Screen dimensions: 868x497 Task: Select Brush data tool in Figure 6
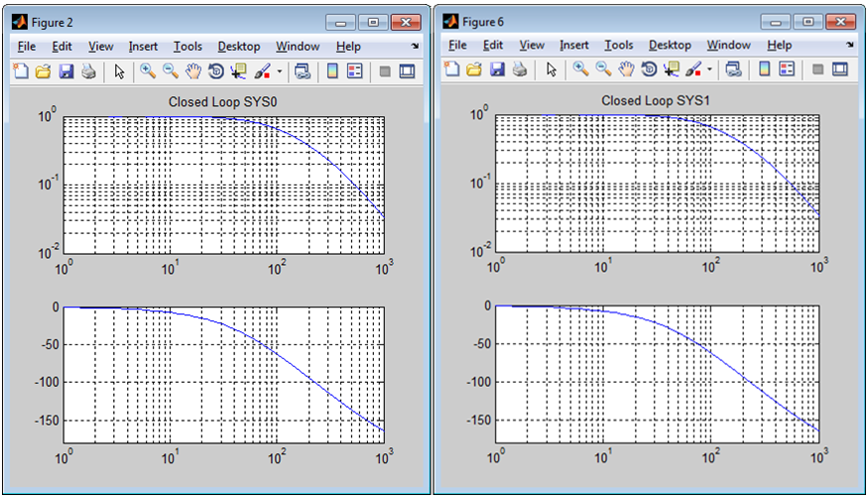[693, 69]
